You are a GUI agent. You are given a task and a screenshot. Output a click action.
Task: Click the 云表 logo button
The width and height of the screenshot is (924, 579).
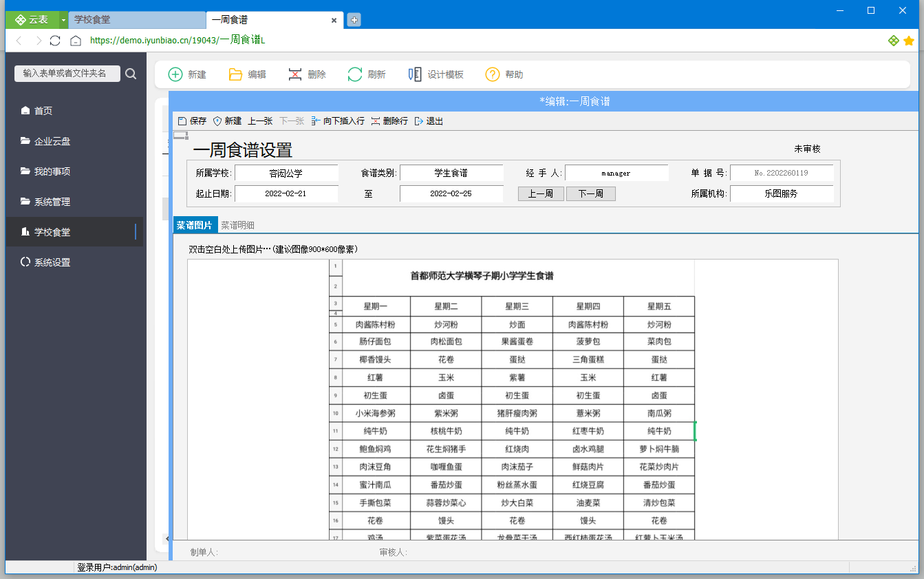[x=32, y=20]
